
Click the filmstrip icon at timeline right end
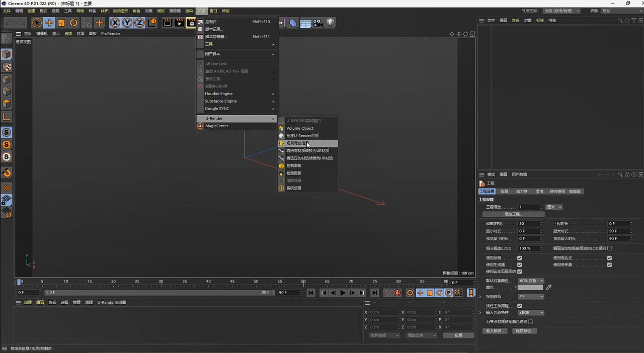click(471, 293)
